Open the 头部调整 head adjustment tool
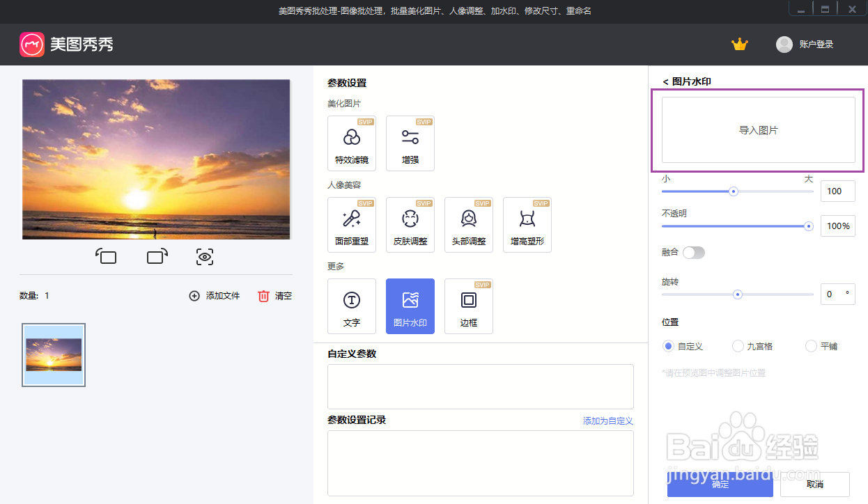Viewport: 868px width, 504px height. click(469, 225)
